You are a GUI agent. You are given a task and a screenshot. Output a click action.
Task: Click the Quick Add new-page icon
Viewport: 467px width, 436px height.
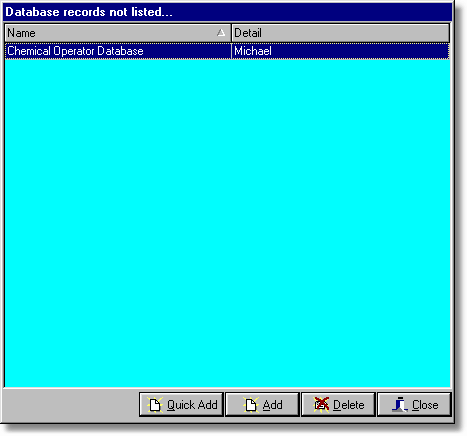(x=155, y=405)
